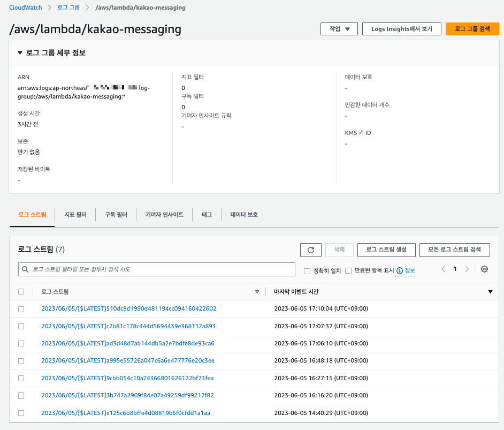Image resolution: width=504 pixels, height=430 pixels.
Task: Click the ARN value text
Action: pyautogui.click(x=83, y=92)
